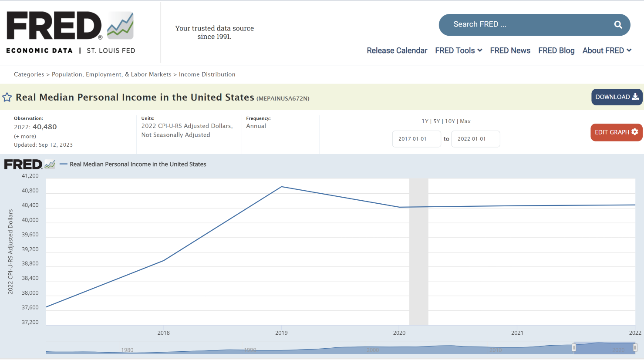The width and height of the screenshot is (644, 360).
Task: Show more observations via (+ more)
Action: [x=25, y=136]
